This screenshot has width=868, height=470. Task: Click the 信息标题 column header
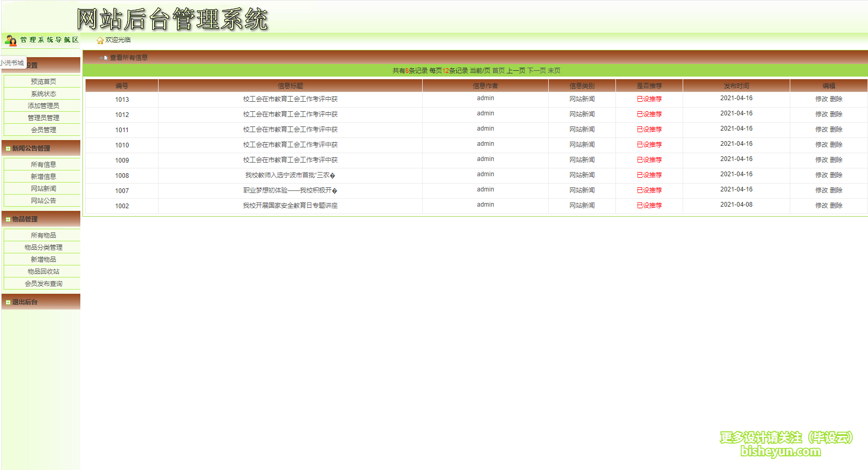pos(290,86)
